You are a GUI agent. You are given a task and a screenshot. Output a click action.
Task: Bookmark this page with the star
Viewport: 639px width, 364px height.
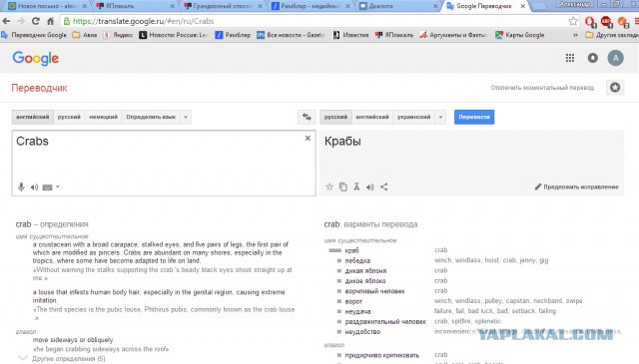[x=573, y=21]
